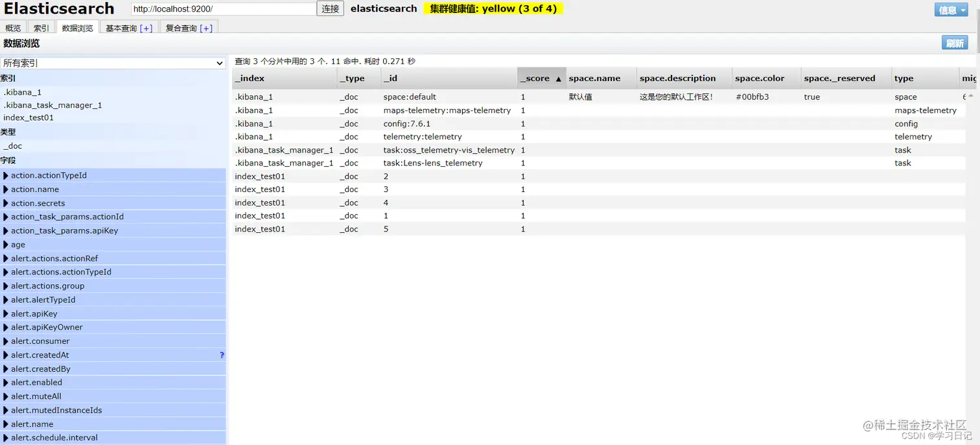Open the 所有索引 index dropdown

click(113, 63)
